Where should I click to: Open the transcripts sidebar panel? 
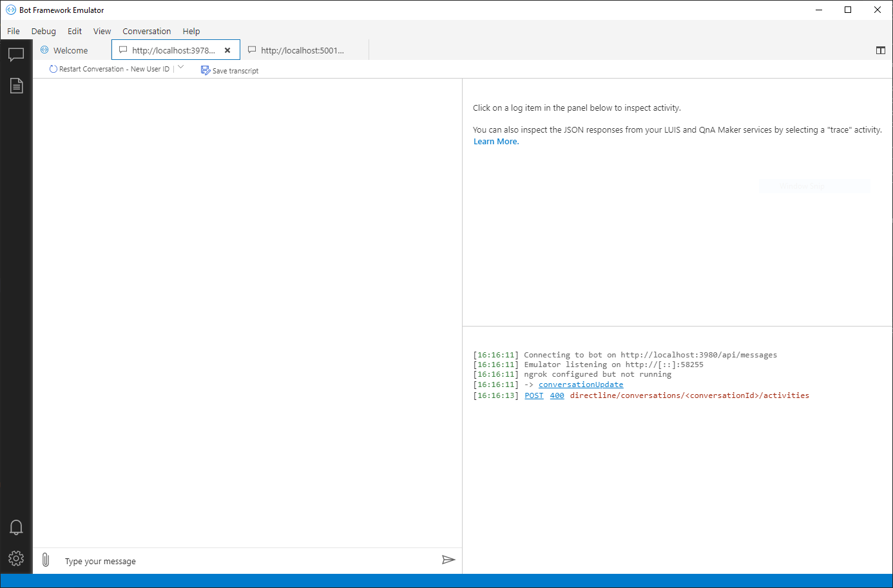pos(16,85)
